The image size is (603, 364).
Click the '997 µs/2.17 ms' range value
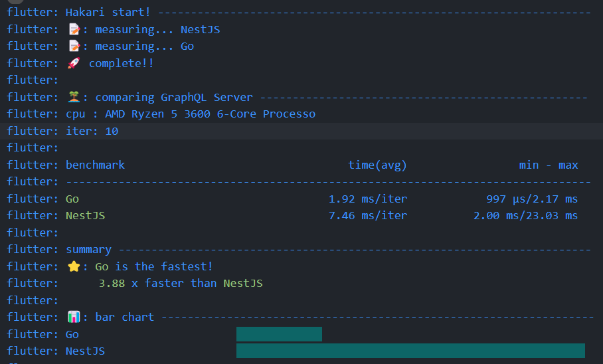tap(532, 199)
